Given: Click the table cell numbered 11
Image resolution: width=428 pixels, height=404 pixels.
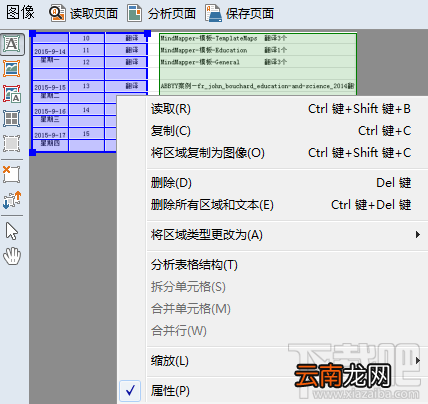Looking at the screenshot, I should (86, 50).
